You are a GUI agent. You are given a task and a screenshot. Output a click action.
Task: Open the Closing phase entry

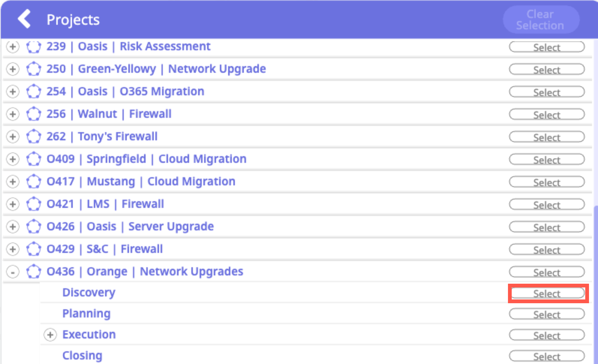[82, 355]
